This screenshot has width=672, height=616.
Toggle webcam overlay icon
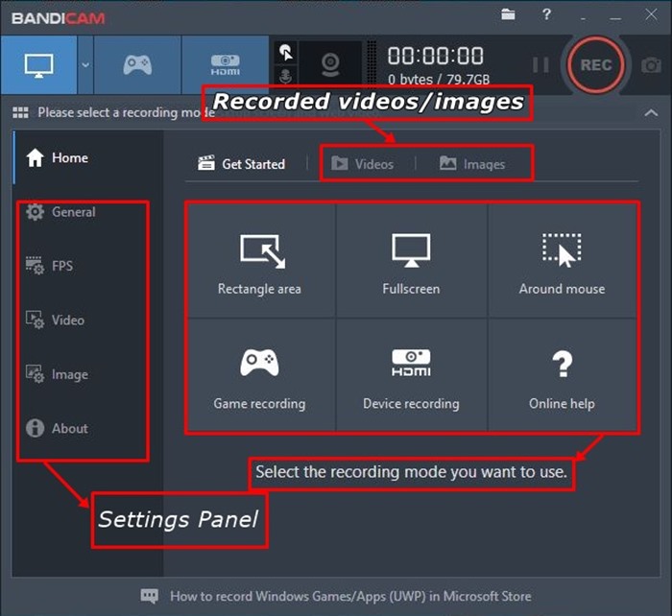(x=330, y=64)
